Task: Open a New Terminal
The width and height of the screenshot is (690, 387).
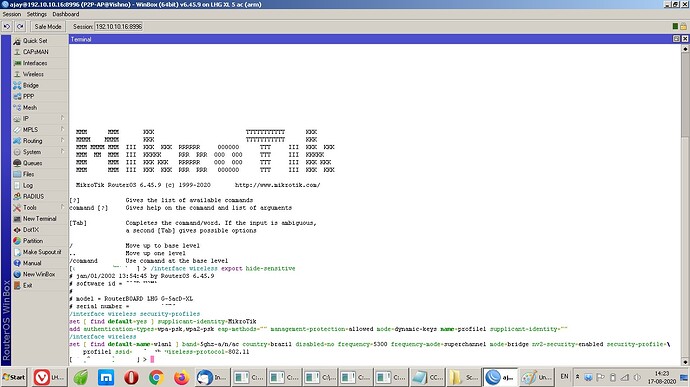Action: coord(40,218)
